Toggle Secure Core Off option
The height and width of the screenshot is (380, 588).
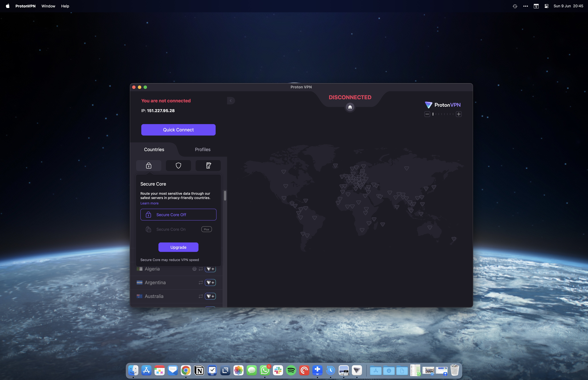tap(178, 214)
